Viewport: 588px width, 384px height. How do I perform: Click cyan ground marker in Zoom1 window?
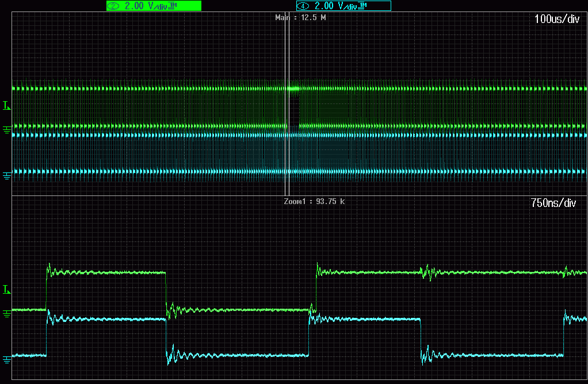tap(7, 360)
